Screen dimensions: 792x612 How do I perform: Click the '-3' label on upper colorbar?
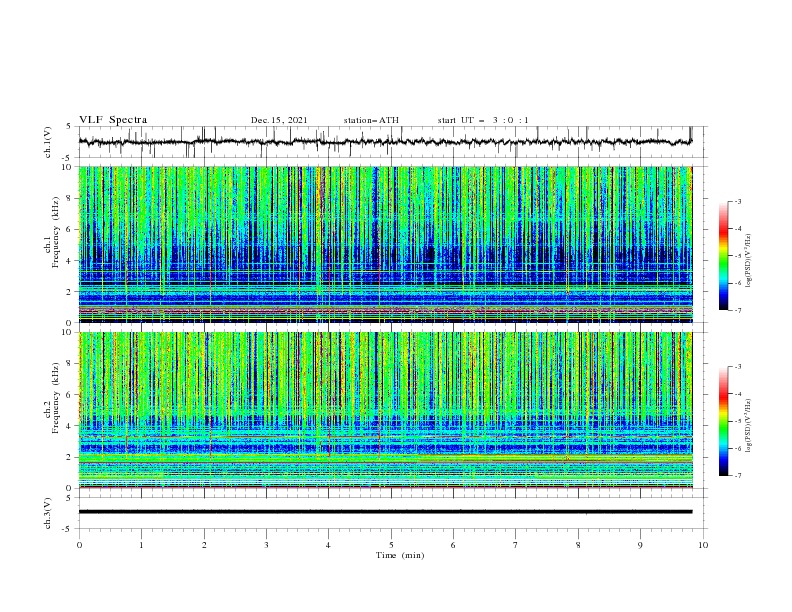pos(737,201)
